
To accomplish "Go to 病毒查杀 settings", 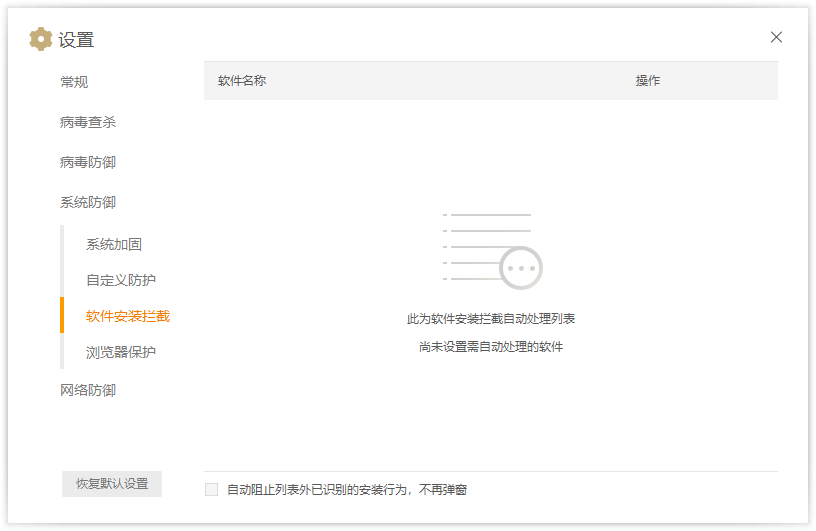I will click(x=88, y=122).
